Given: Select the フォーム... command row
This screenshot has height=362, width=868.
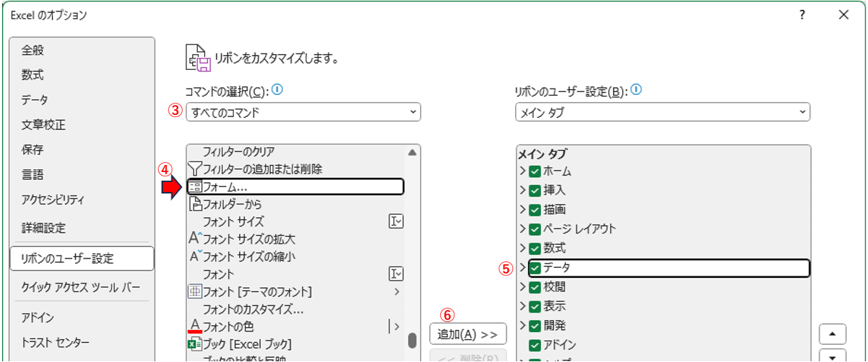Looking at the screenshot, I should 296,186.
